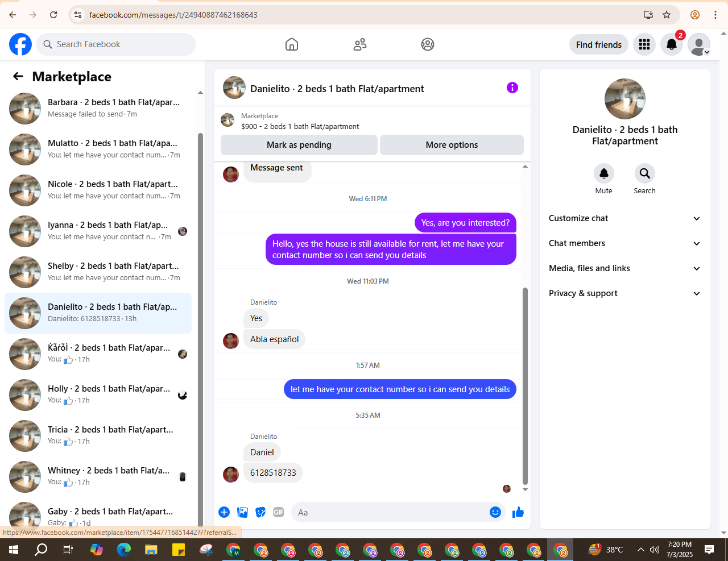Open the taskbar clock showing 7:20 PM

click(680, 550)
